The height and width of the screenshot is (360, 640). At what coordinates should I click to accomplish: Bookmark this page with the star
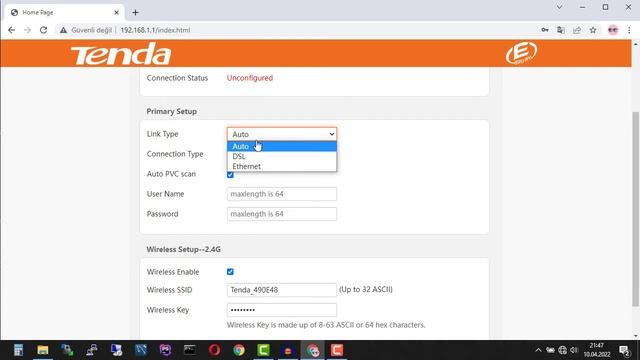(x=593, y=30)
